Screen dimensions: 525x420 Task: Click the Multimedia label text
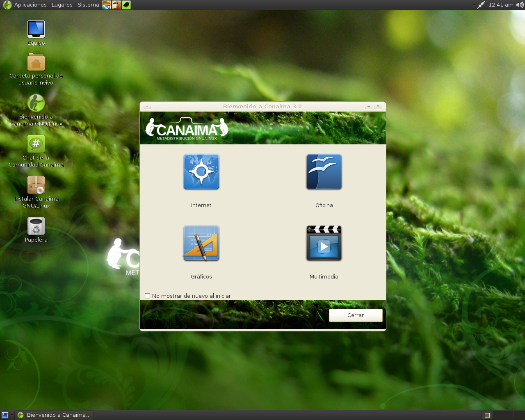(x=324, y=277)
